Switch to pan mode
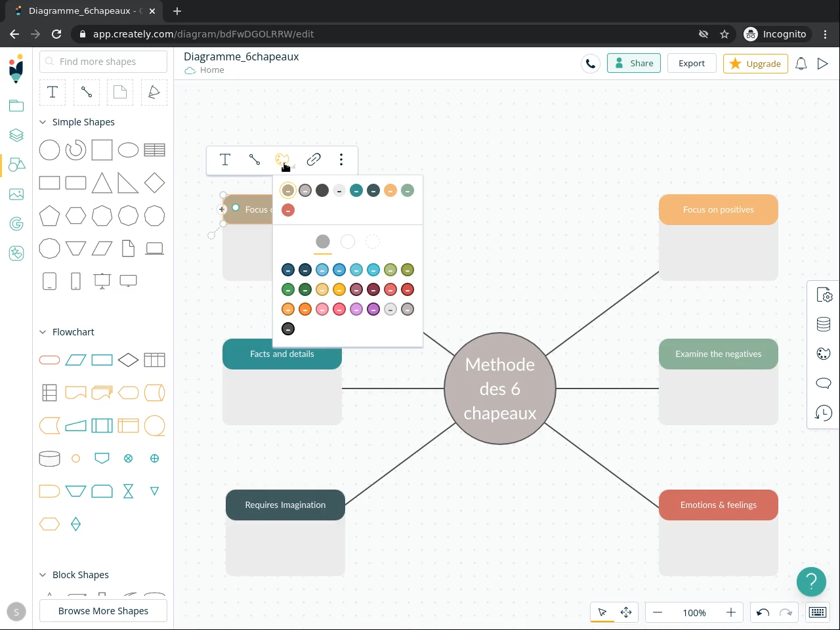 (x=626, y=612)
